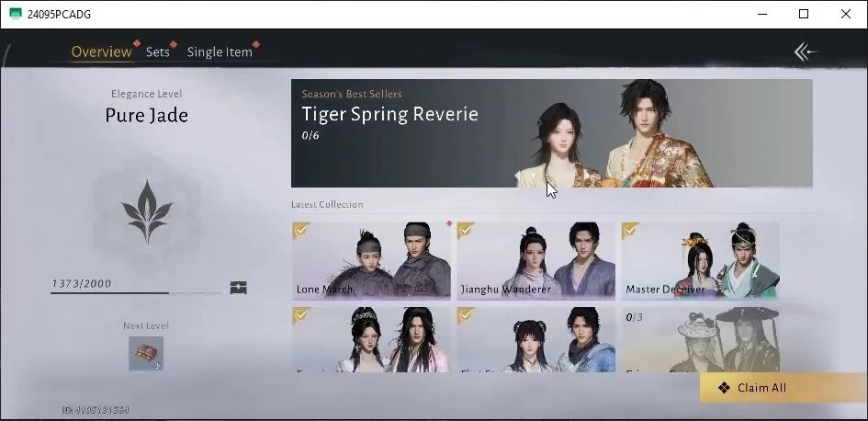Open the Single Item tab
868x421 pixels.
pos(220,52)
